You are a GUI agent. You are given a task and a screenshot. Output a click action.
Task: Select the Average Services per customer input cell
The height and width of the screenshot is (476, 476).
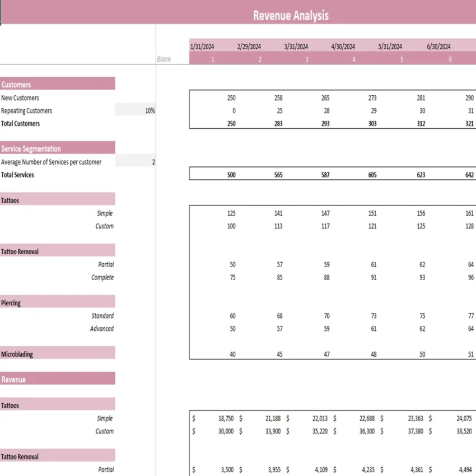coord(134,162)
